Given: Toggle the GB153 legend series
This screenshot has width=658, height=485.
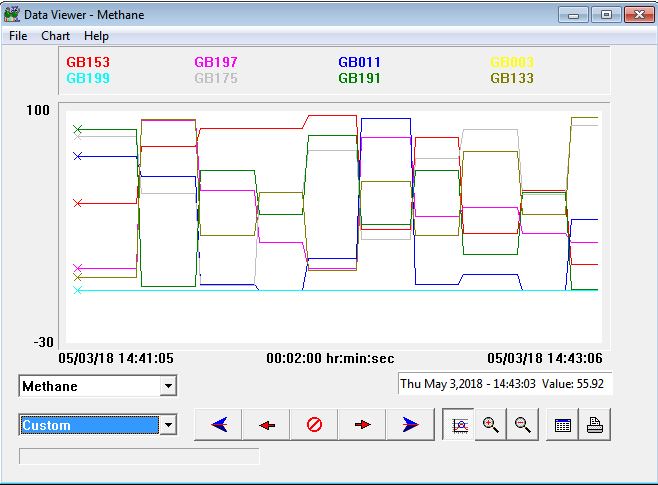Looking at the screenshot, I should 88,62.
